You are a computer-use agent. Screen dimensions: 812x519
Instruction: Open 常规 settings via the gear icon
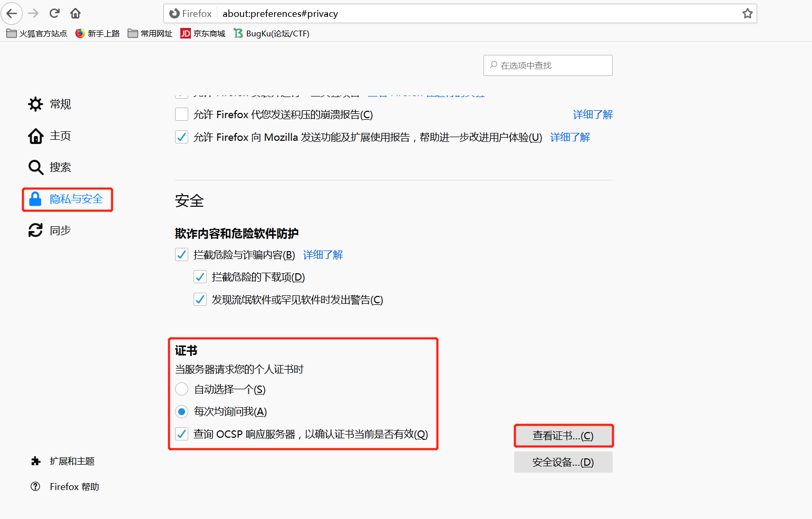[x=35, y=104]
